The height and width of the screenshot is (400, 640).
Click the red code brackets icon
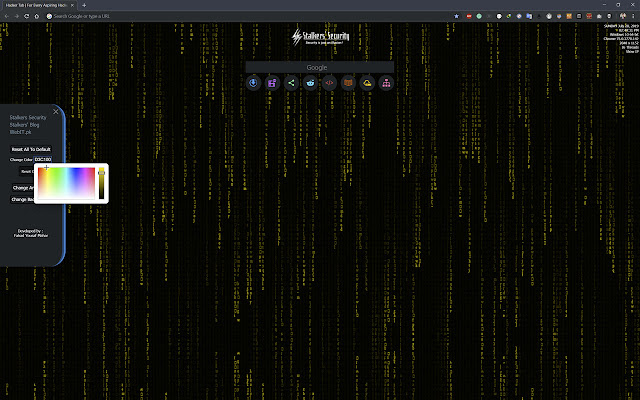point(329,83)
